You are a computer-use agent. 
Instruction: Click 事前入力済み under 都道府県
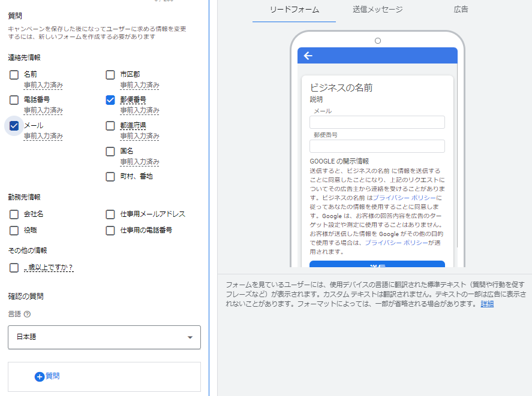tap(139, 137)
